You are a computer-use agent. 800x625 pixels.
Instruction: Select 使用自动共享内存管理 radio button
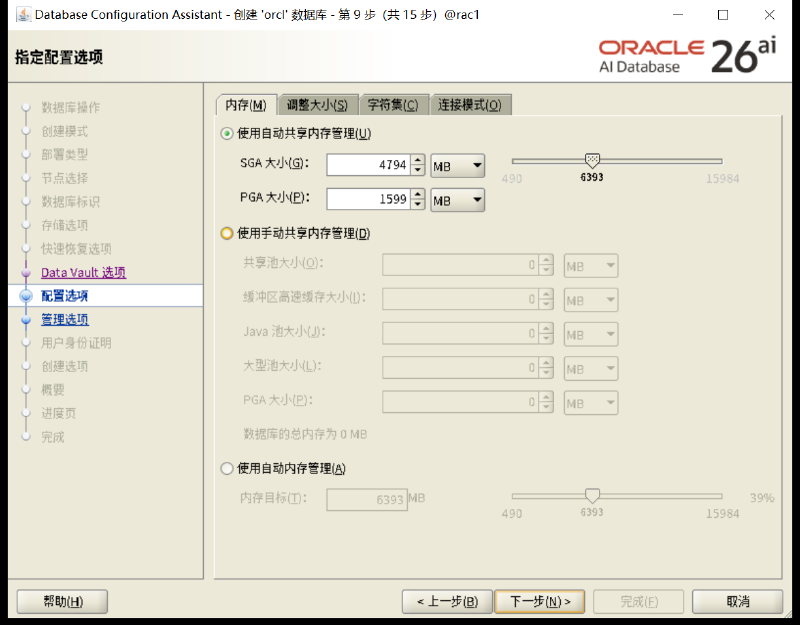pyautogui.click(x=227, y=134)
